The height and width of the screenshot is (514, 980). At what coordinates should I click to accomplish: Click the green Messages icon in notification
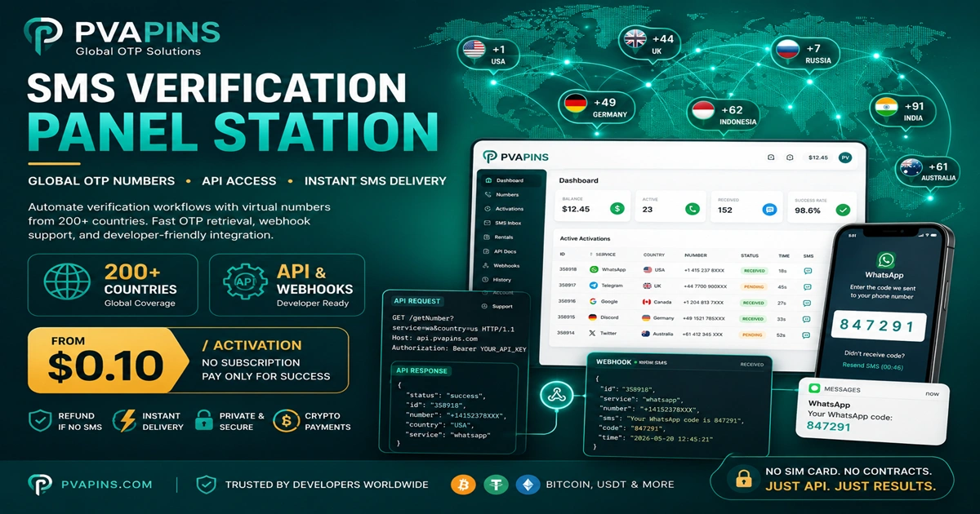coord(813,388)
